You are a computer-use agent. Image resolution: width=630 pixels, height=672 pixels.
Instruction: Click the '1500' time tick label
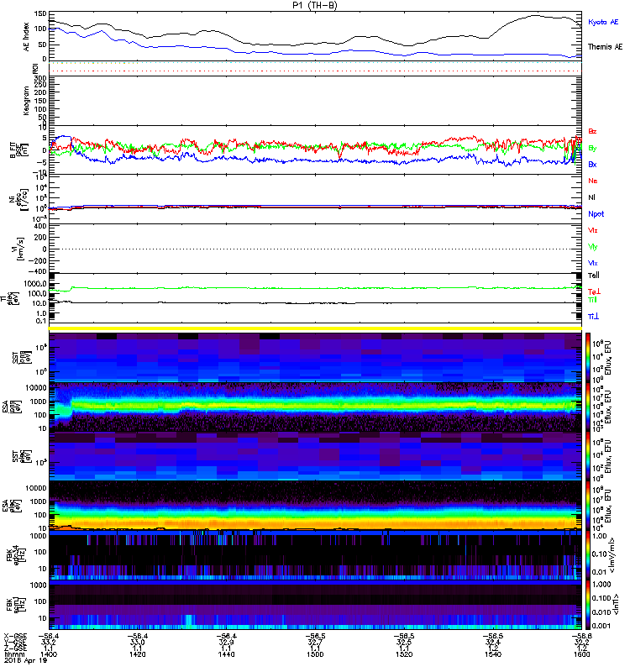click(x=315, y=654)
